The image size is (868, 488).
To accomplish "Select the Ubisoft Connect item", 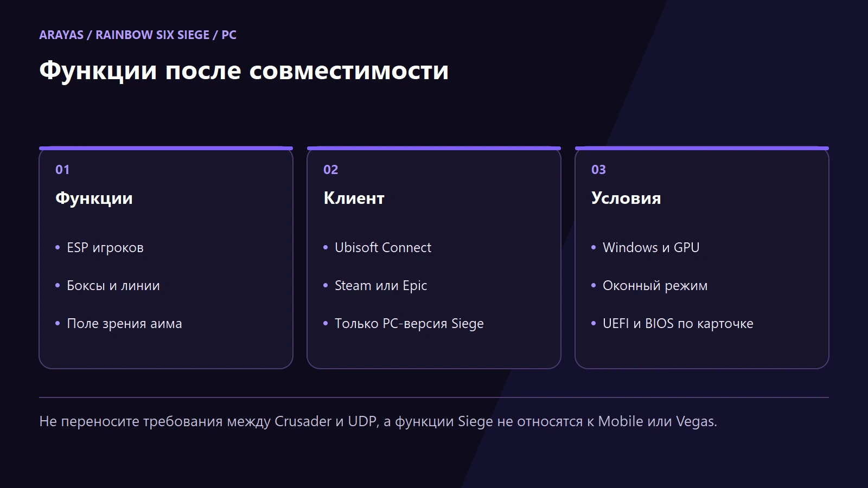I will pyautogui.click(x=383, y=248).
